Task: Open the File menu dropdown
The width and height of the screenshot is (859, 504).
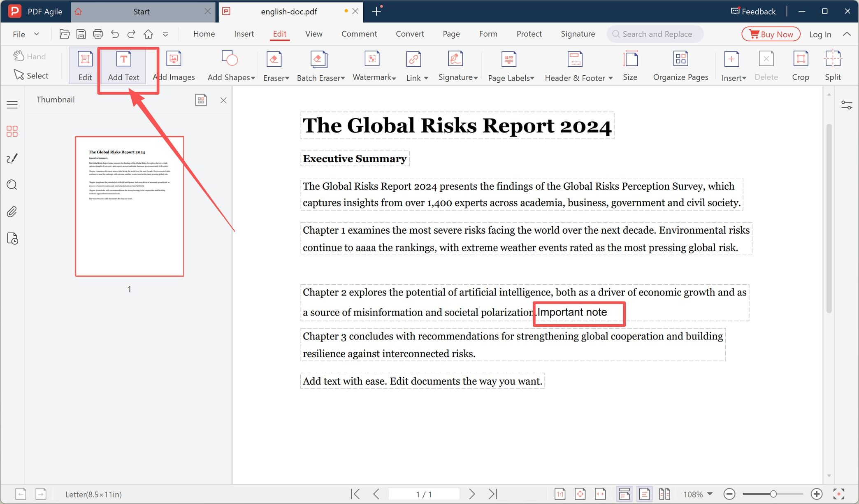Action: coord(26,34)
